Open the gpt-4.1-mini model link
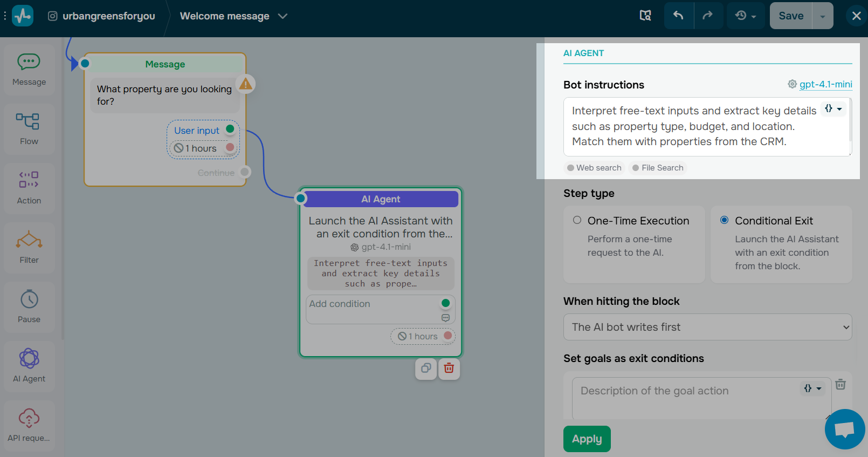 (825, 84)
